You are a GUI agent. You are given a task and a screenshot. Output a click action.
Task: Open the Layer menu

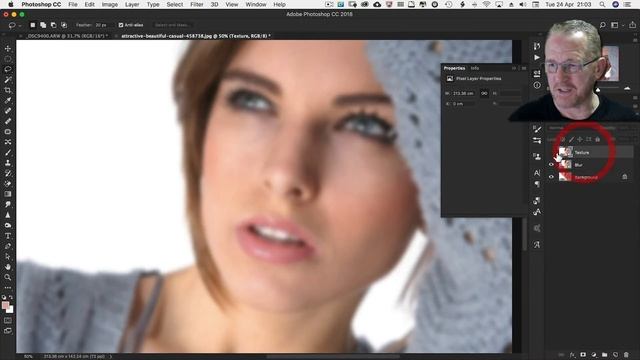[x=132, y=4]
